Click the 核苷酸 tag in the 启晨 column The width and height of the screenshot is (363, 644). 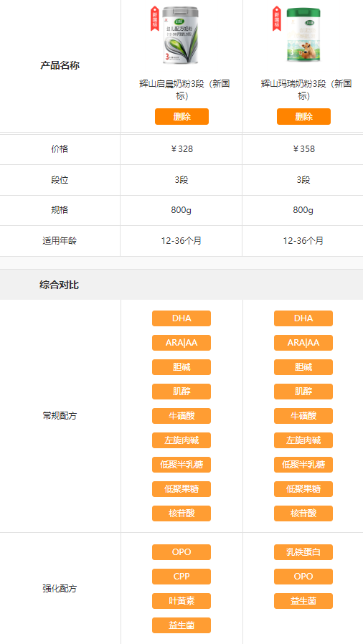[x=181, y=513]
